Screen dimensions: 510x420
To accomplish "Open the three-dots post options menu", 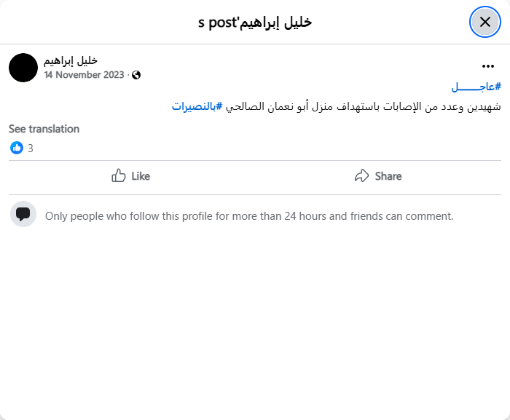I will 488,66.
